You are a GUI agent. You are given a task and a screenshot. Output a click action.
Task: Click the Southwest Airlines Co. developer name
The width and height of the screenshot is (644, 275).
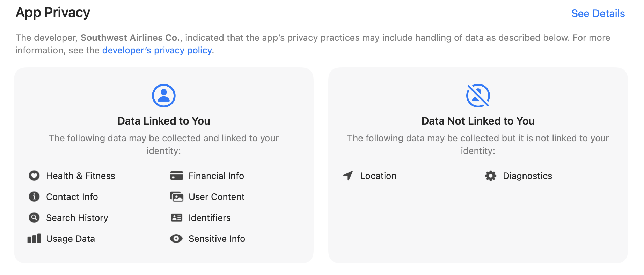pos(130,38)
